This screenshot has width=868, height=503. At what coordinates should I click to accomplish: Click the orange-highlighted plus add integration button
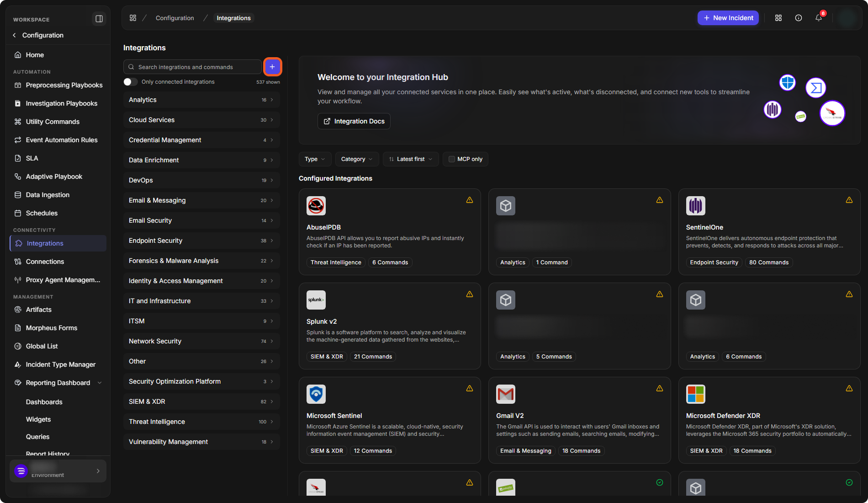pyautogui.click(x=272, y=67)
